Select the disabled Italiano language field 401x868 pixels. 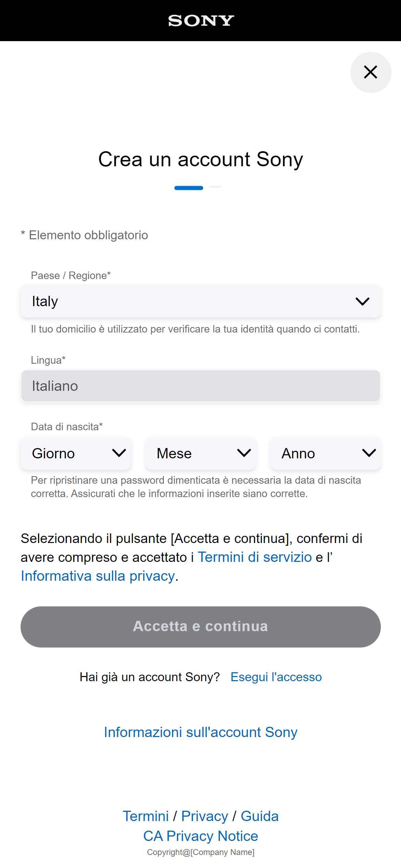tap(200, 386)
